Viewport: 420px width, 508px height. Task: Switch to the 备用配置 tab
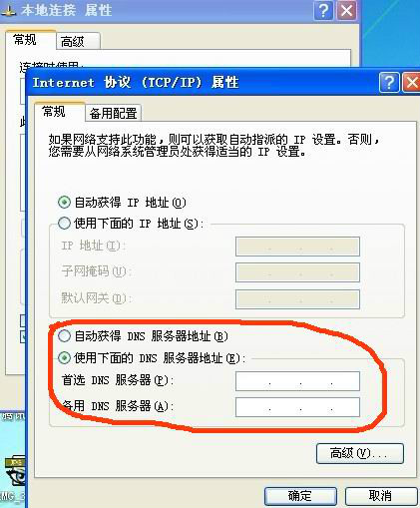(x=113, y=113)
